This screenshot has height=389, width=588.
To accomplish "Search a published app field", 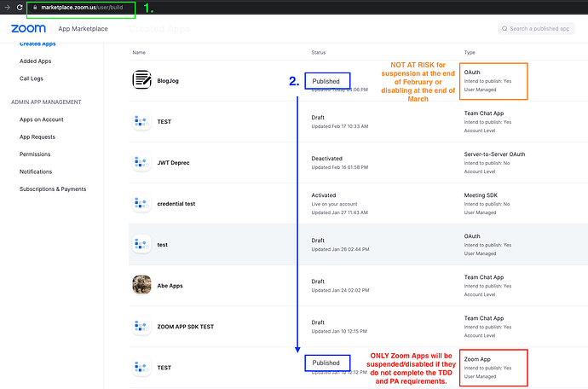I will pyautogui.click(x=536, y=28).
